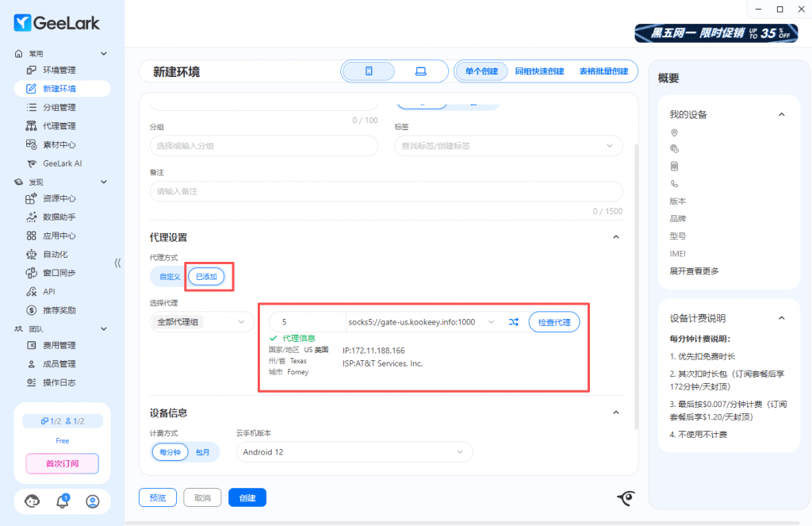
Task: Click the blue 创建 button
Action: (247, 497)
